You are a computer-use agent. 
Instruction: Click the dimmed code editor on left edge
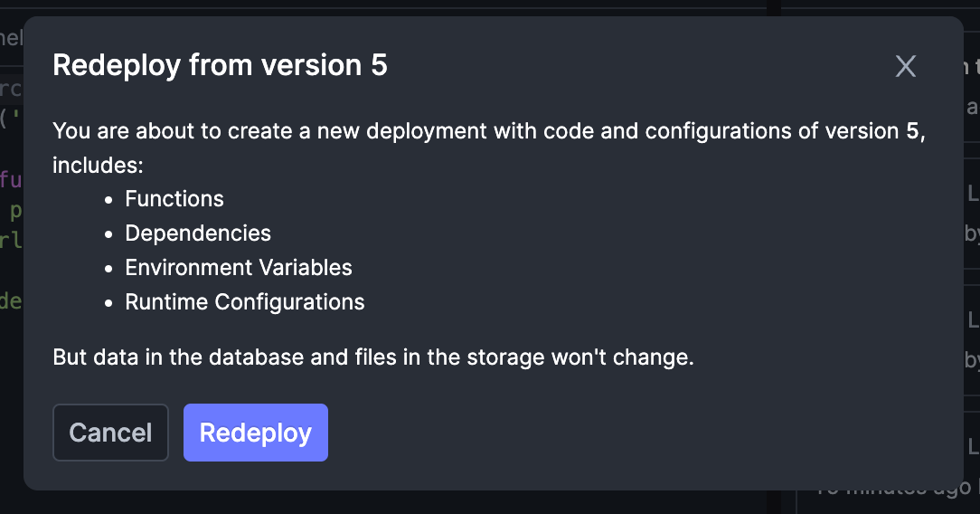pos(11,250)
